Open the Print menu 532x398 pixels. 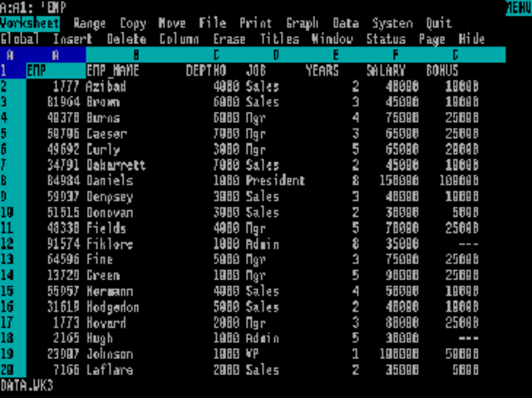(x=255, y=23)
